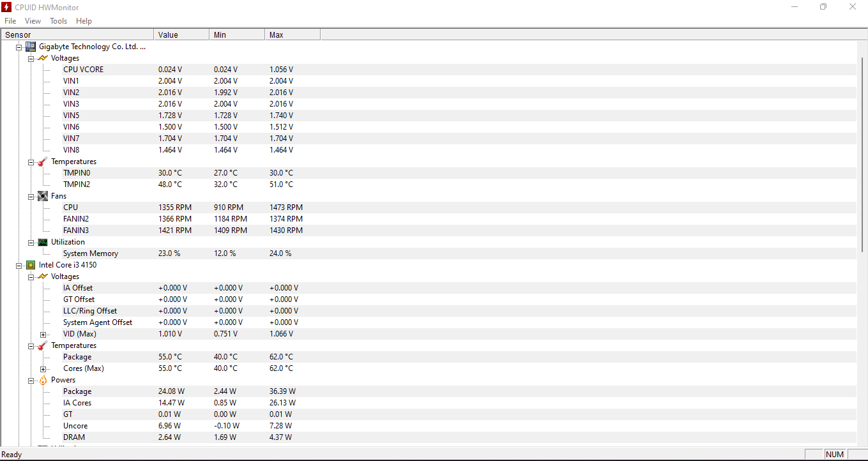The width and height of the screenshot is (868, 461).
Task: Click the voltages icon under Intel Core i3
Action: coord(43,276)
